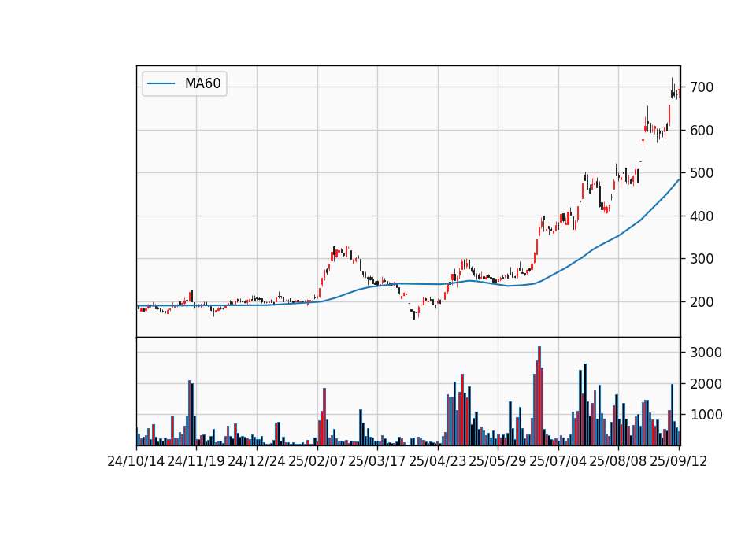
Task: Click the 24/12/24 date label
Action: 257,462
